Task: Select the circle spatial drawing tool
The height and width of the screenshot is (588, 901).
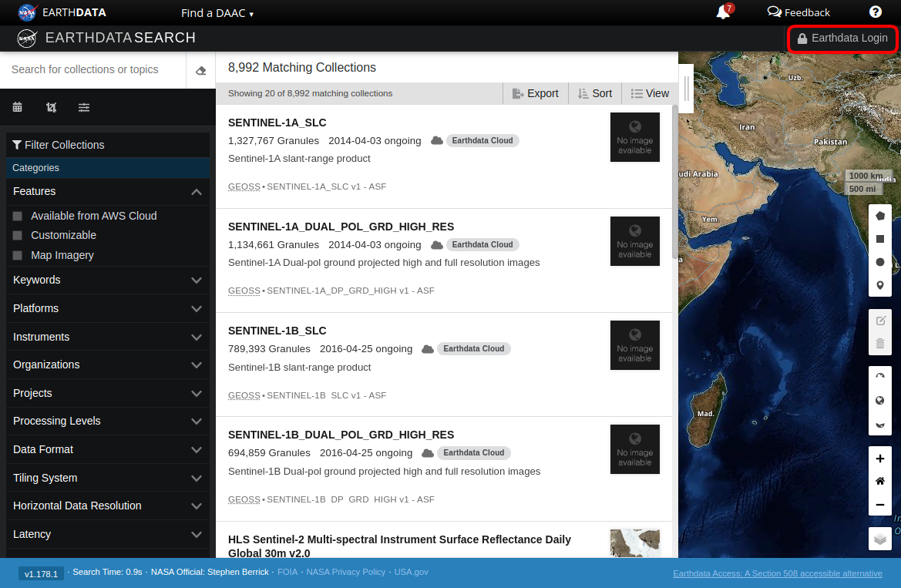Action: (x=879, y=262)
